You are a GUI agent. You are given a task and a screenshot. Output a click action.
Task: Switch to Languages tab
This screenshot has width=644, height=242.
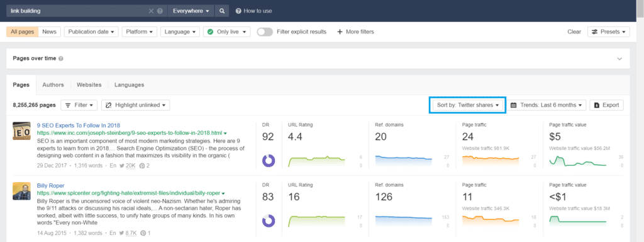pyautogui.click(x=129, y=85)
